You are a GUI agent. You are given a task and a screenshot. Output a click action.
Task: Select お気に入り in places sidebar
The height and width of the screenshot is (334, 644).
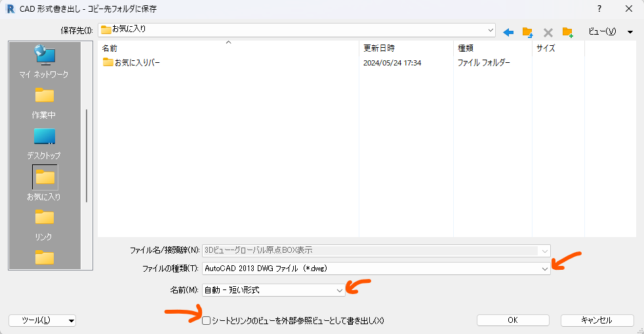(x=44, y=183)
